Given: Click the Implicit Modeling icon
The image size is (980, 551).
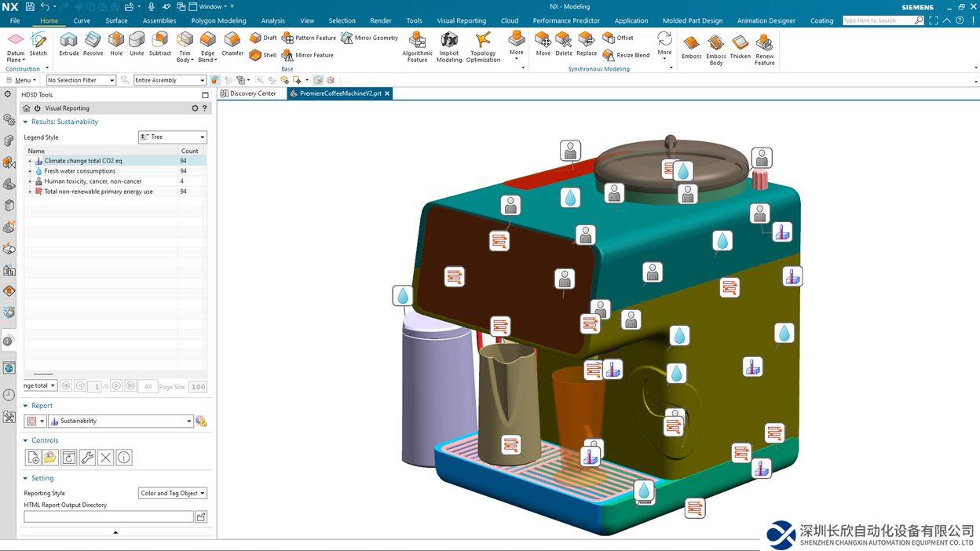Looking at the screenshot, I should pyautogui.click(x=449, y=46).
